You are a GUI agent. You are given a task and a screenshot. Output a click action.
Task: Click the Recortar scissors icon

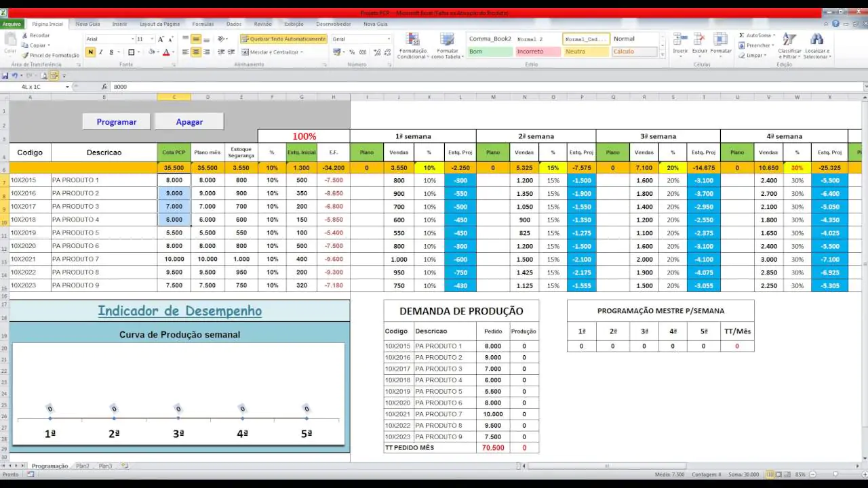25,35
